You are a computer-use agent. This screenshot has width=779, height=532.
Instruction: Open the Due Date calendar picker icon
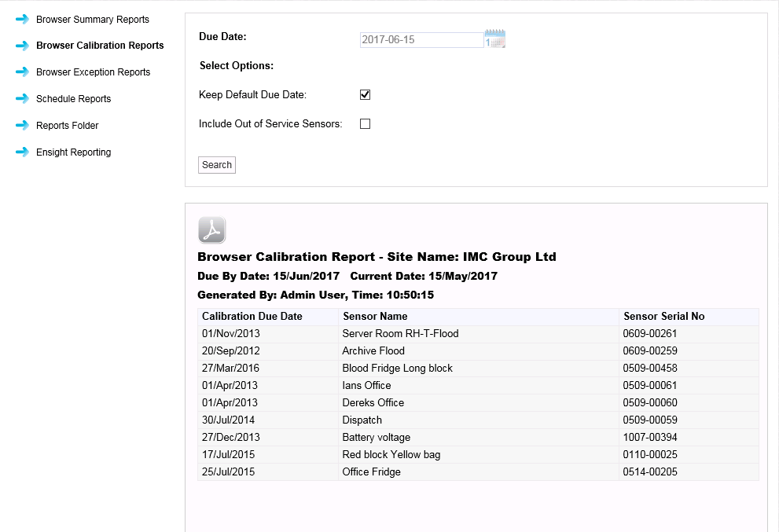pyautogui.click(x=495, y=39)
